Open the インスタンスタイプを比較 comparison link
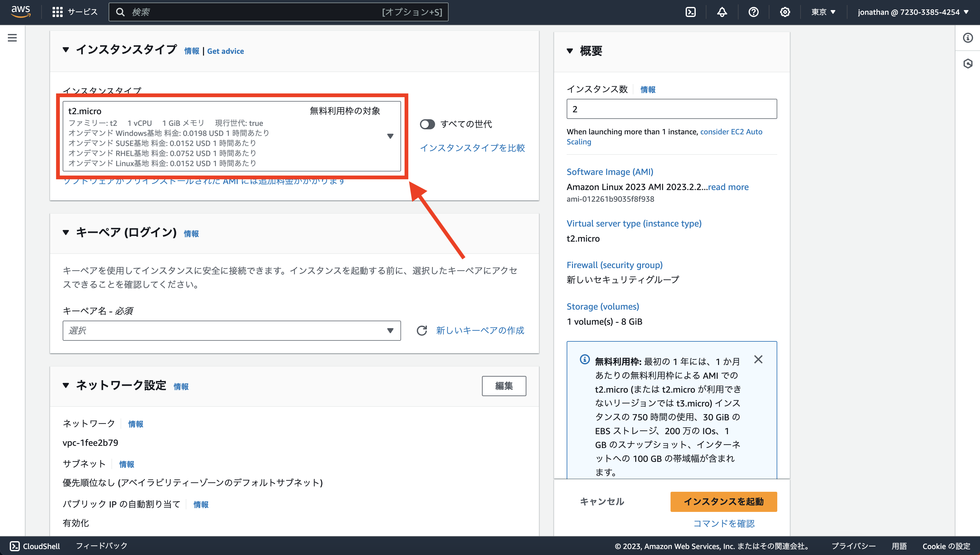 473,148
